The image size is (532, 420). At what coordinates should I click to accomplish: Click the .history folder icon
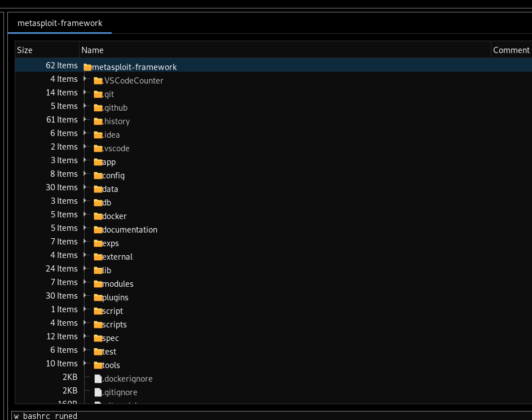click(x=98, y=121)
